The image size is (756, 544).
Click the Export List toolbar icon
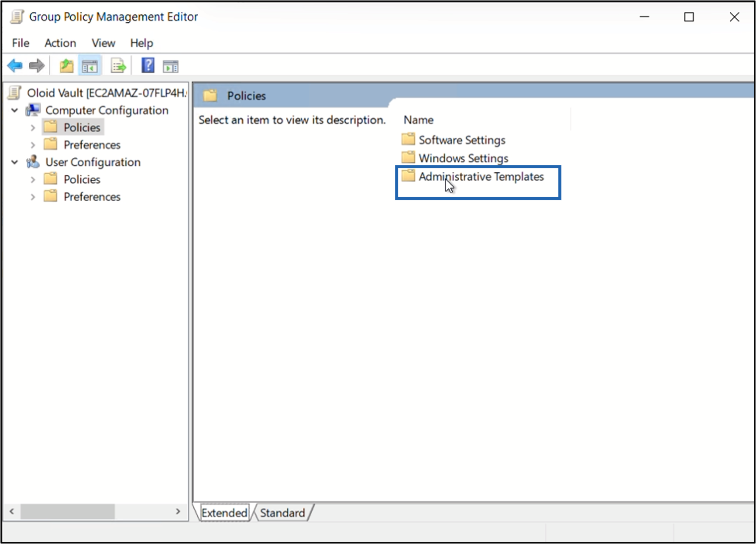click(118, 66)
